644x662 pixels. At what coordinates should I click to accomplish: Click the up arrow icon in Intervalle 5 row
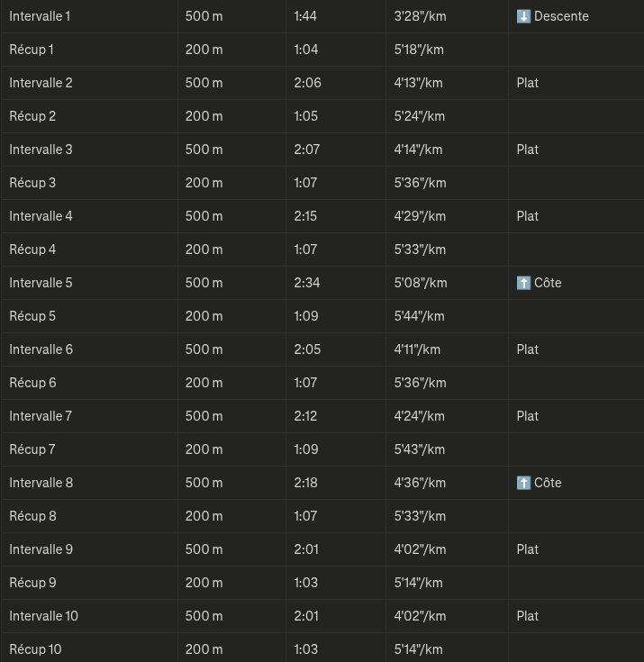(x=523, y=283)
